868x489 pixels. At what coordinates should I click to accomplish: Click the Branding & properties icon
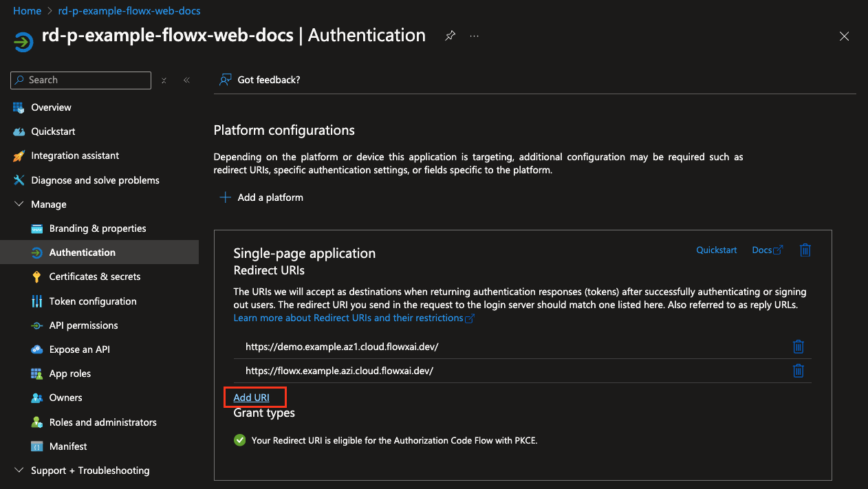37,228
